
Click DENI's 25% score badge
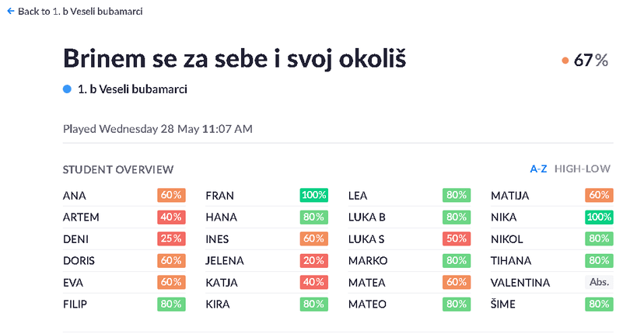click(x=171, y=239)
